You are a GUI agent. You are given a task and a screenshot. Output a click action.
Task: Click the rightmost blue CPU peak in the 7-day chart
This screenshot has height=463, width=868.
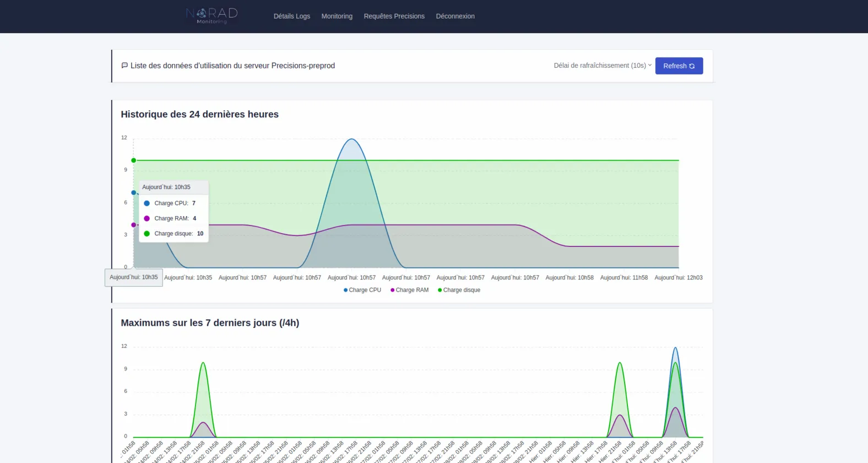(x=675, y=348)
